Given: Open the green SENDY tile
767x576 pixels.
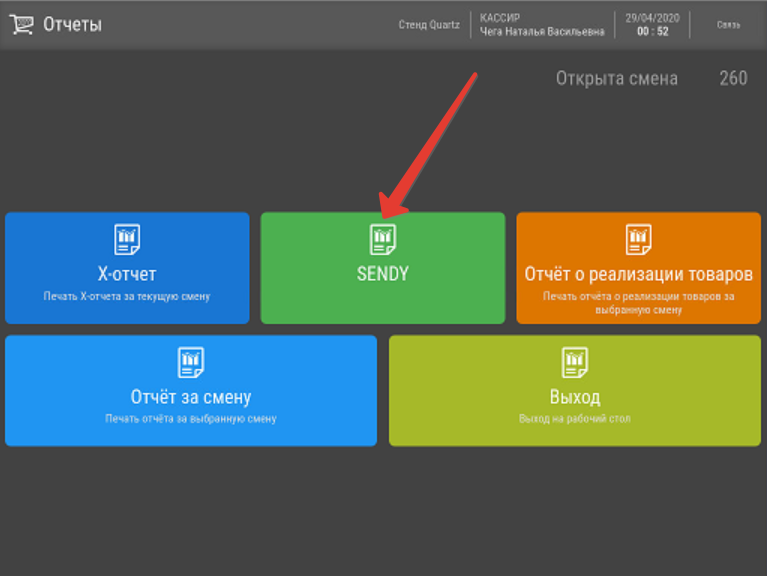Looking at the screenshot, I should pyautogui.click(x=383, y=267).
